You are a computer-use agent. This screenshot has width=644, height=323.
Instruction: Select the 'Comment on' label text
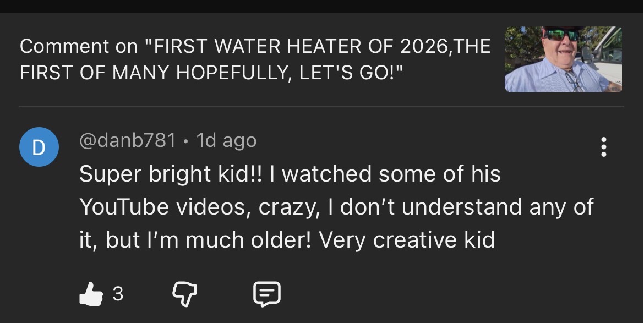(x=79, y=46)
